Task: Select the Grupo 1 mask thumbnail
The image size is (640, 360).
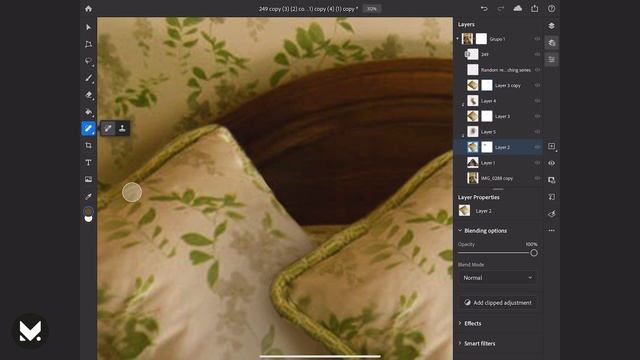Action: [x=481, y=39]
